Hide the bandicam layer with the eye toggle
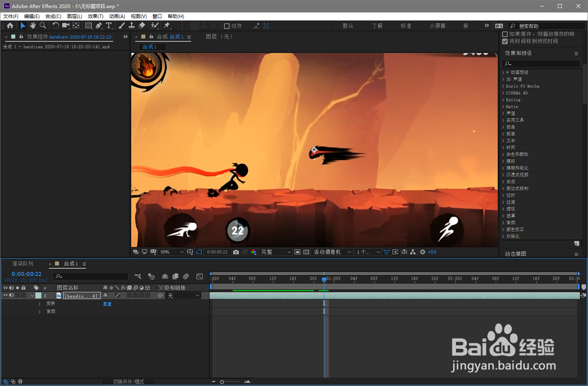Screen dimensions: 588x386 point(5,295)
